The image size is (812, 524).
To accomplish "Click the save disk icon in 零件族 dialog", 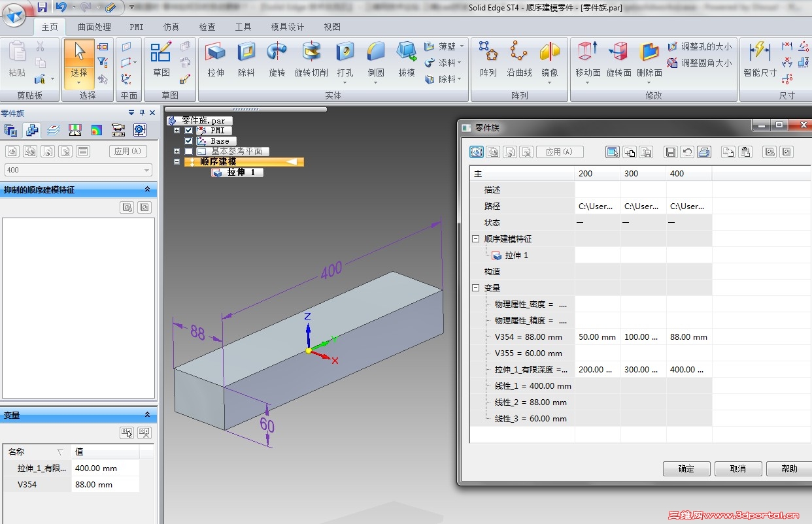I will pyautogui.click(x=670, y=152).
